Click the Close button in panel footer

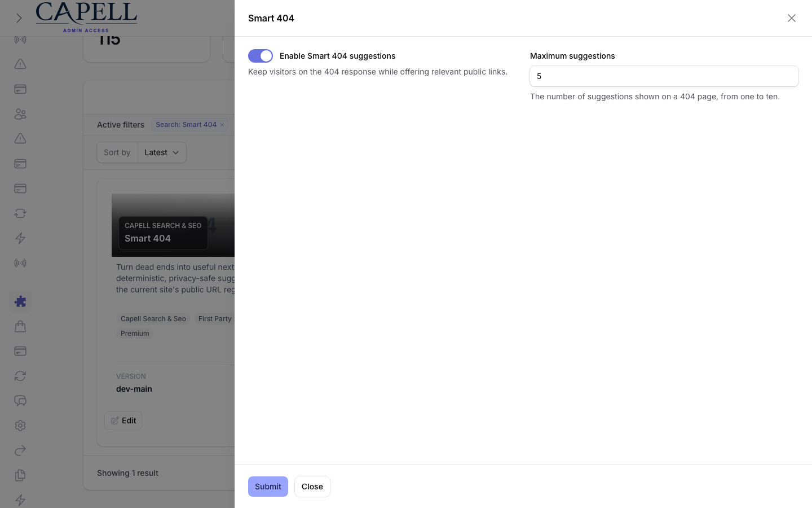[312, 487]
